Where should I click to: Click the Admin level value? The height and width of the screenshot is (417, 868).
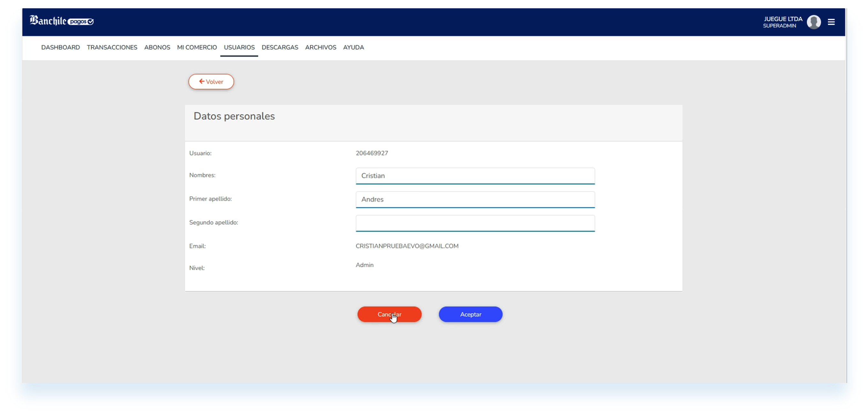coord(364,265)
